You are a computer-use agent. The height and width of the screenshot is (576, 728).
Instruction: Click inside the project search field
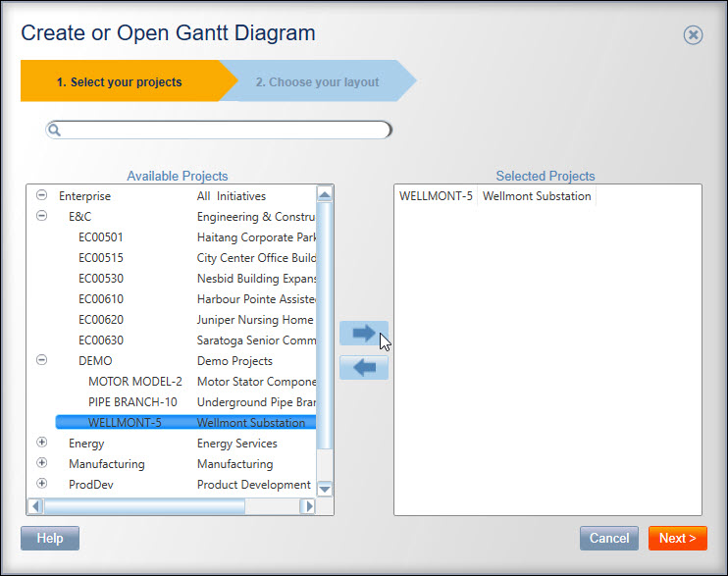pos(219,130)
